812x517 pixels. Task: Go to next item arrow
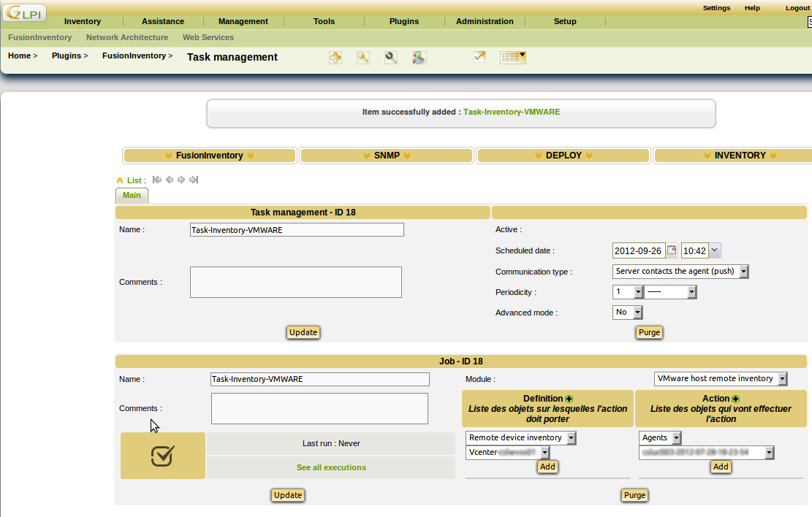[x=181, y=180]
